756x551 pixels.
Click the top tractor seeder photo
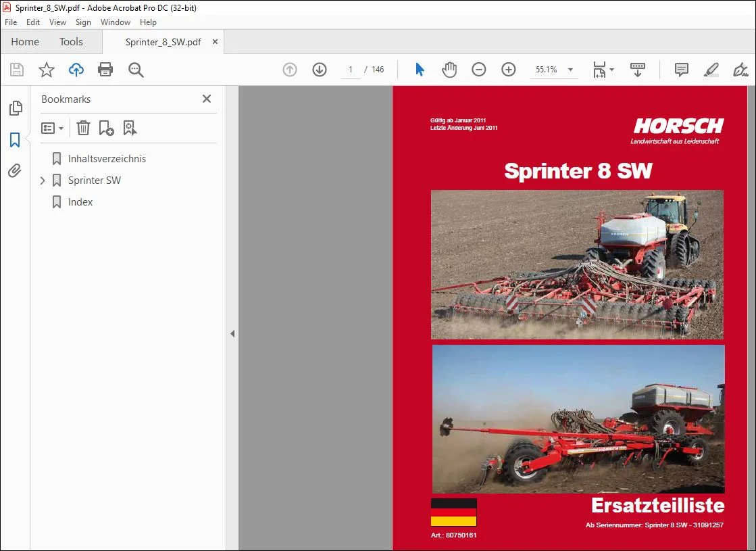tap(577, 264)
